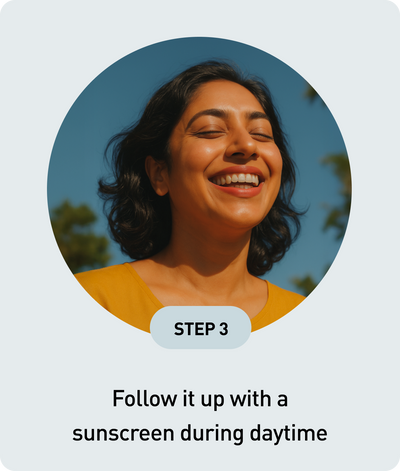Open the circular photo of smiling woman

199,185
